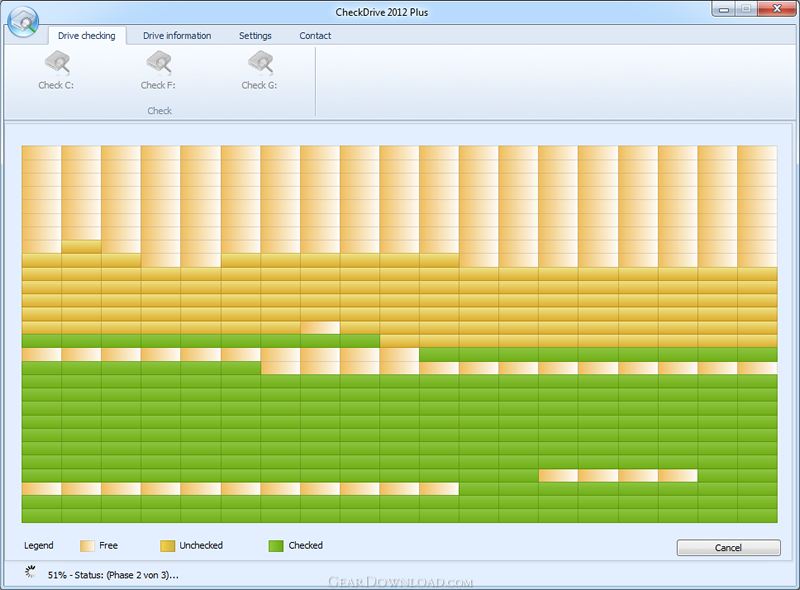Click the "Free" legend label
Image resolution: width=800 pixels, height=590 pixels.
pos(108,546)
